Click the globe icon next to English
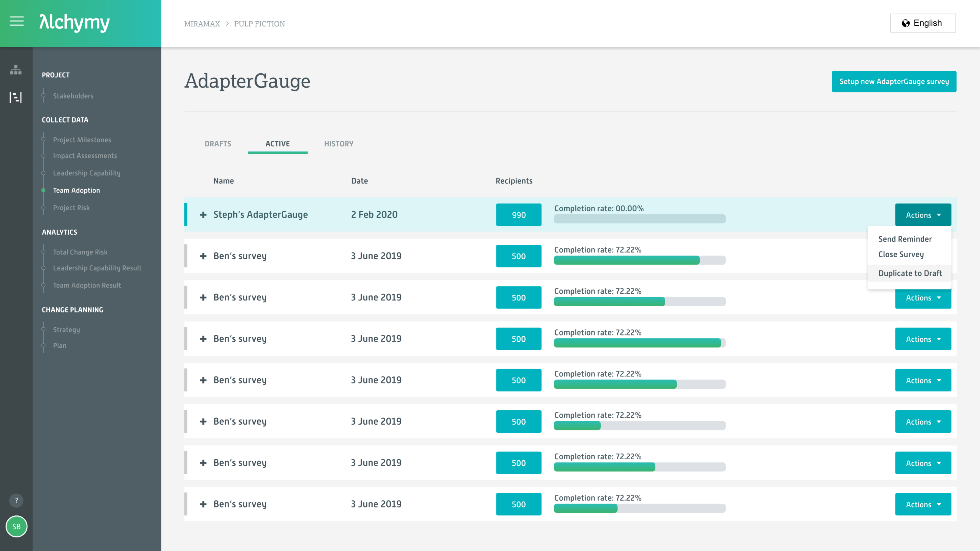Image resolution: width=980 pixels, height=551 pixels. click(905, 22)
